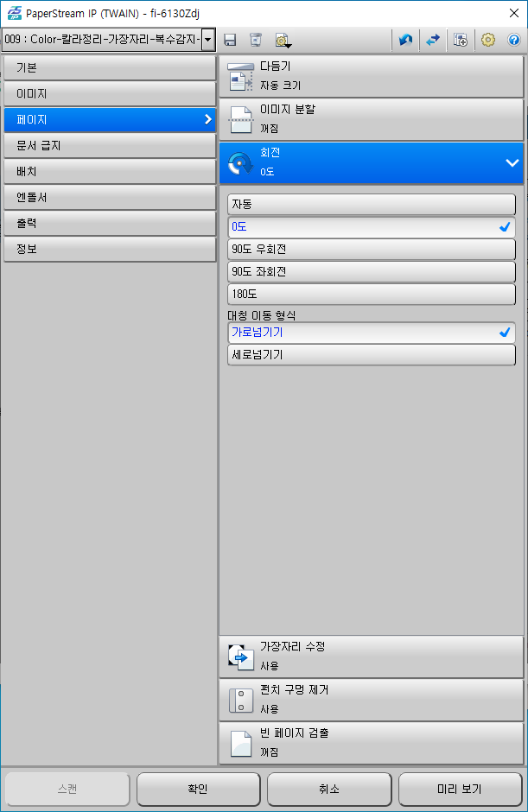
Task: Expand the 펀치 구멍 제거 setting panel
Action: pyautogui.click(x=371, y=701)
